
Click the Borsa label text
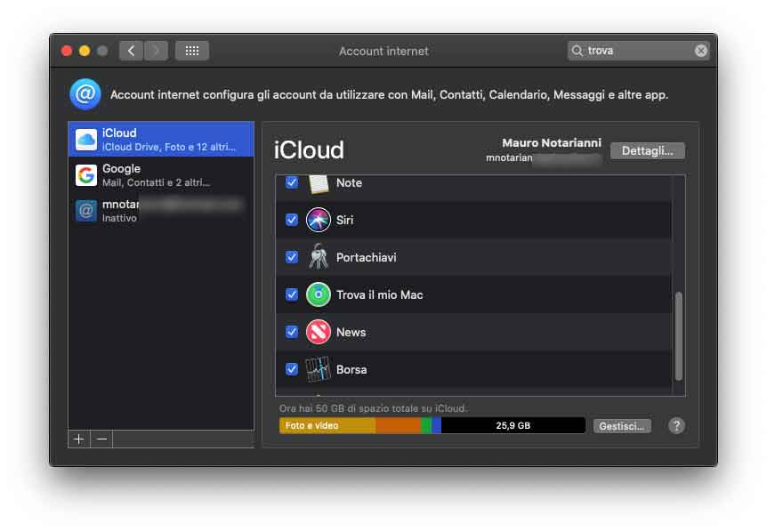(x=351, y=370)
